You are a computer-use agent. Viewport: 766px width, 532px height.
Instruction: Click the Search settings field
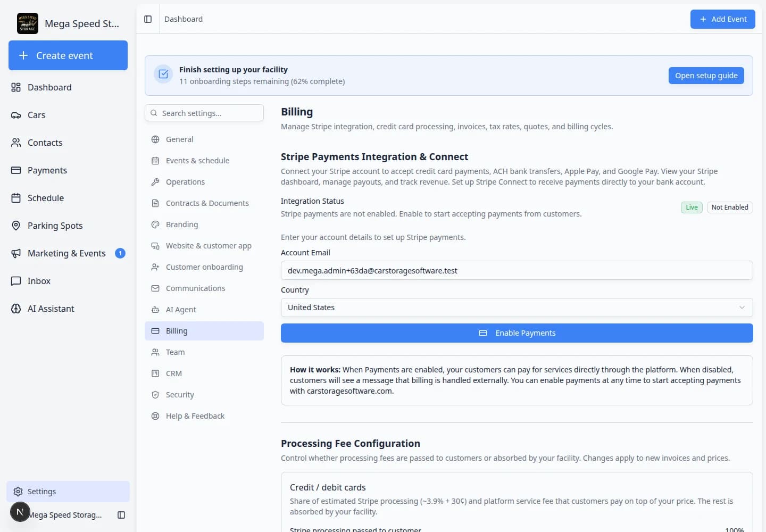click(x=204, y=113)
